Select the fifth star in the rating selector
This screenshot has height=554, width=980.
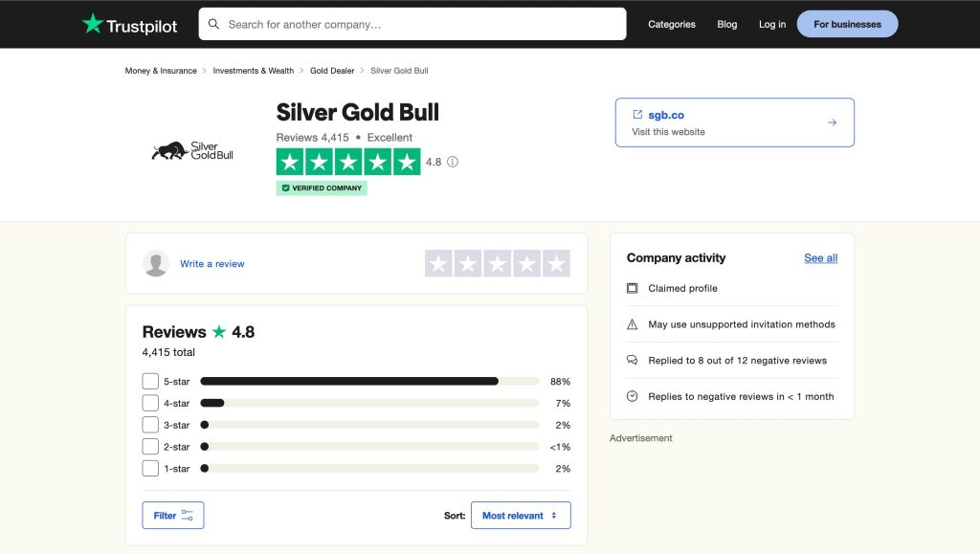(556, 263)
